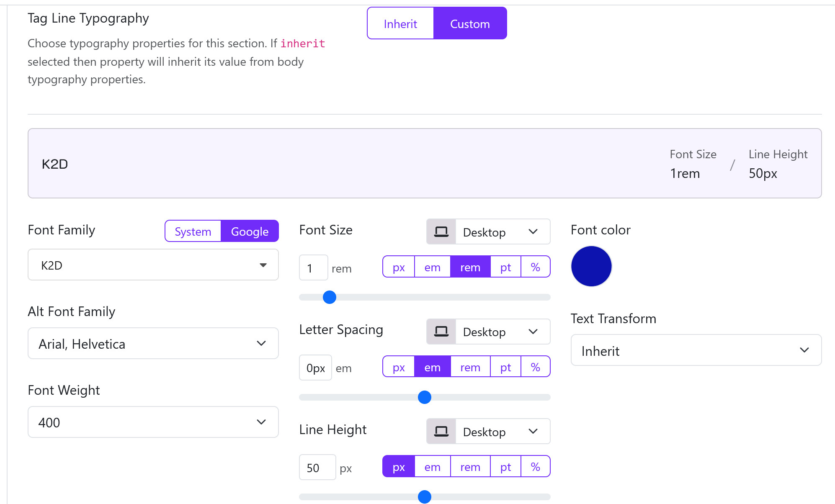
Task: Open the Desktop selector for Letter Spacing
Action: (x=500, y=332)
